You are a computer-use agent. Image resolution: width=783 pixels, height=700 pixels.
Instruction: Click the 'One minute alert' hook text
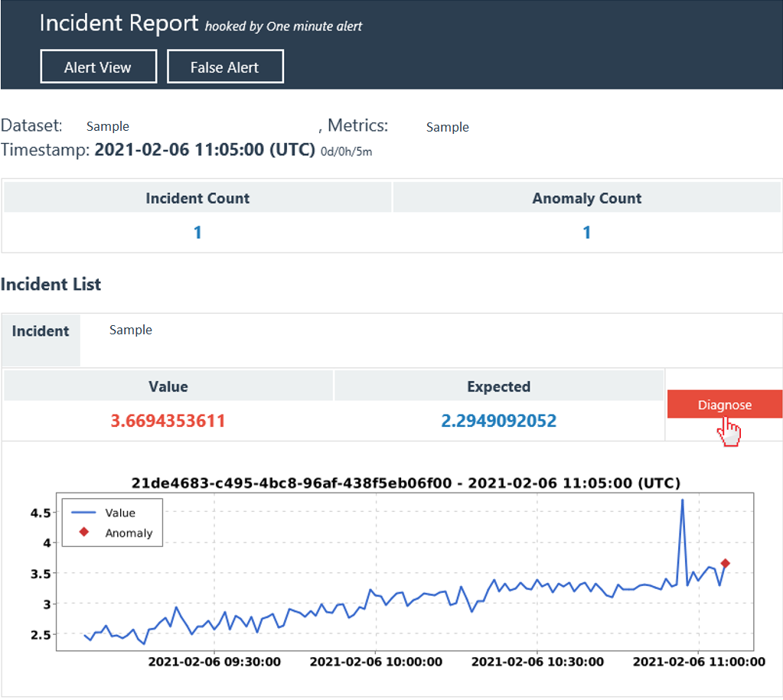(315, 26)
